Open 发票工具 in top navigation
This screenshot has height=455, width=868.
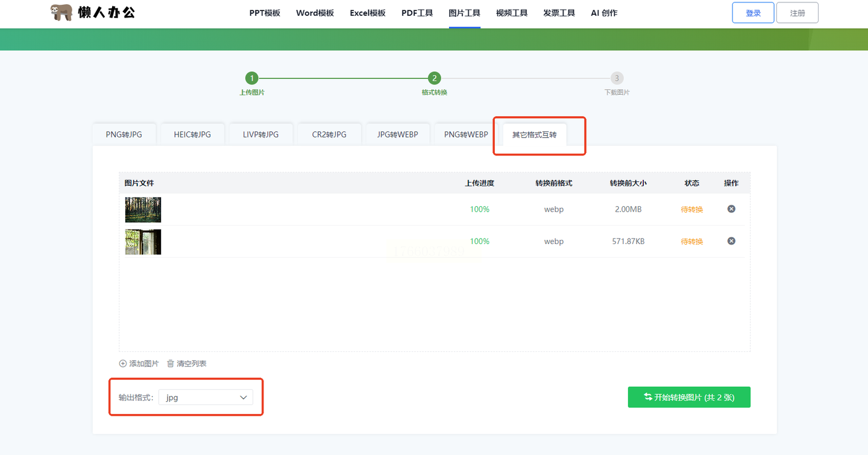pyautogui.click(x=559, y=13)
